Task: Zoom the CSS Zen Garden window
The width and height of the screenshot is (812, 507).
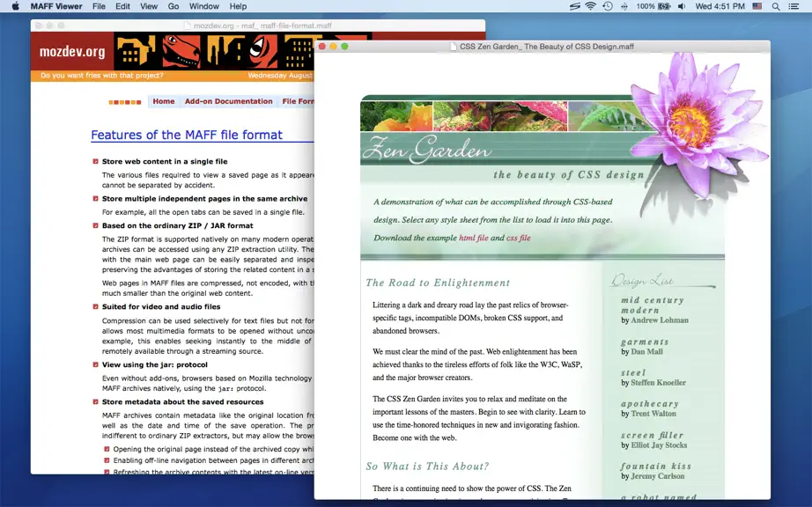Action: (345, 47)
